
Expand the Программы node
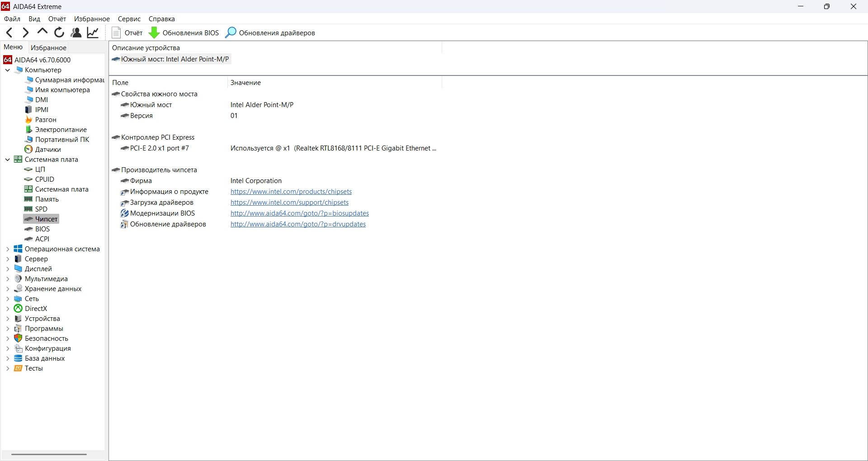pos(8,329)
